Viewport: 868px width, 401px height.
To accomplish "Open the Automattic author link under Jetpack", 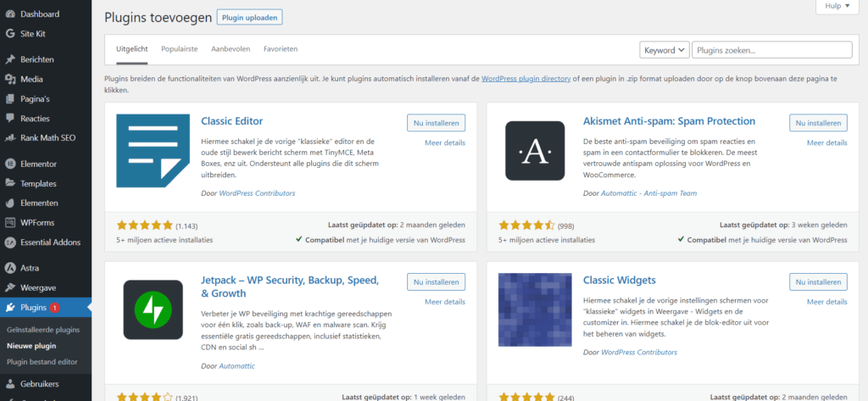I will 237,366.
